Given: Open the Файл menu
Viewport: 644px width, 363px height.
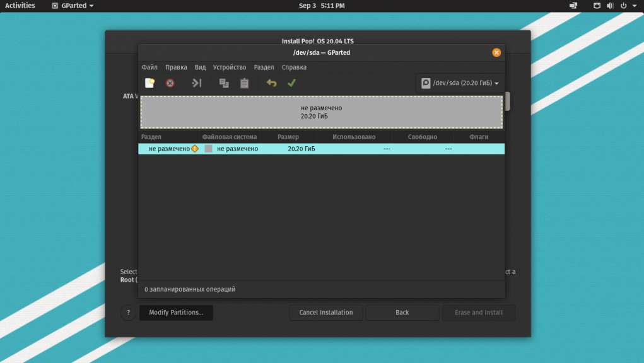Looking at the screenshot, I should pos(149,67).
